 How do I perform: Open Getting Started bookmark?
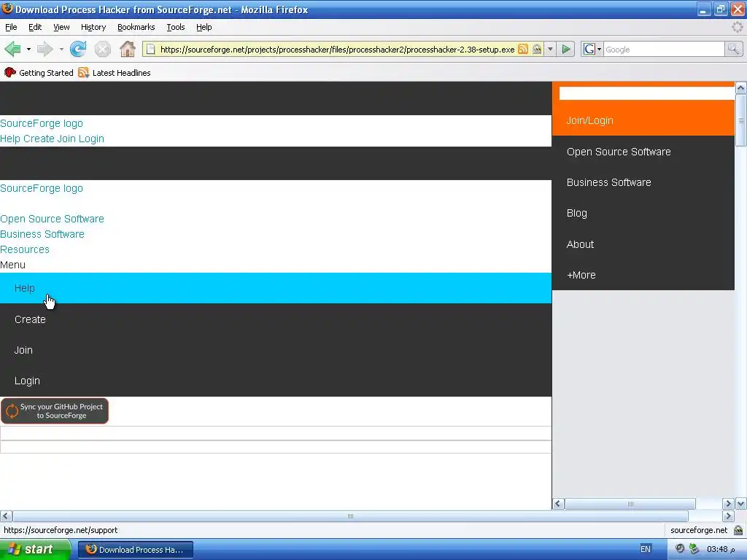click(39, 73)
